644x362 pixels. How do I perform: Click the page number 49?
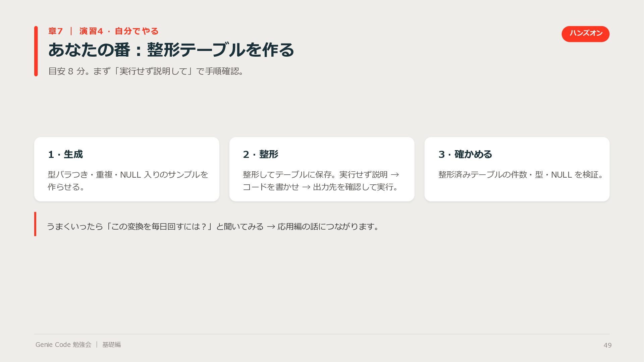point(607,345)
